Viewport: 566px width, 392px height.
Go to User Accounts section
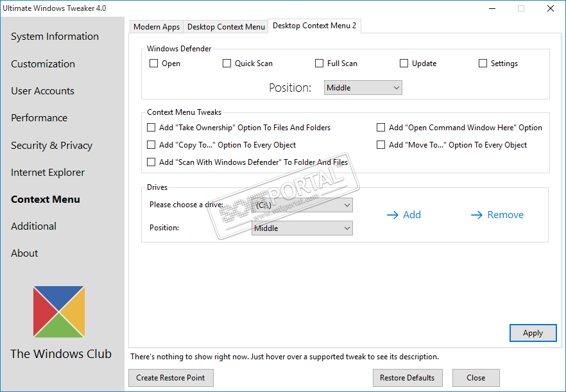click(42, 91)
